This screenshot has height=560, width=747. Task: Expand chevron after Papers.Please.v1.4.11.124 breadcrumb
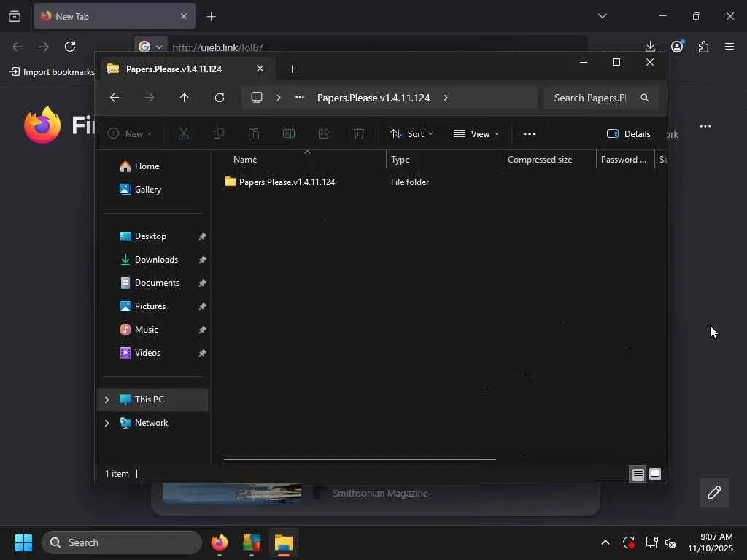click(446, 98)
